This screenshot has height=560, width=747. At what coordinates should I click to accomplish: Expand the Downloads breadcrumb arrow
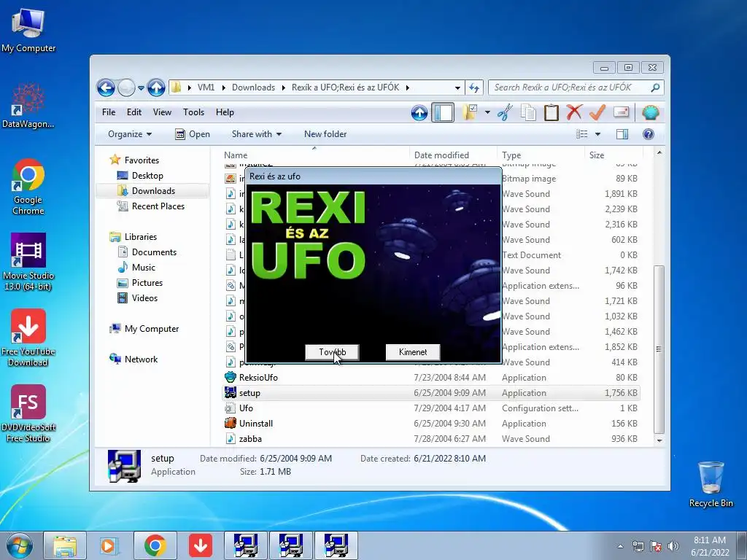coord(284,87)
